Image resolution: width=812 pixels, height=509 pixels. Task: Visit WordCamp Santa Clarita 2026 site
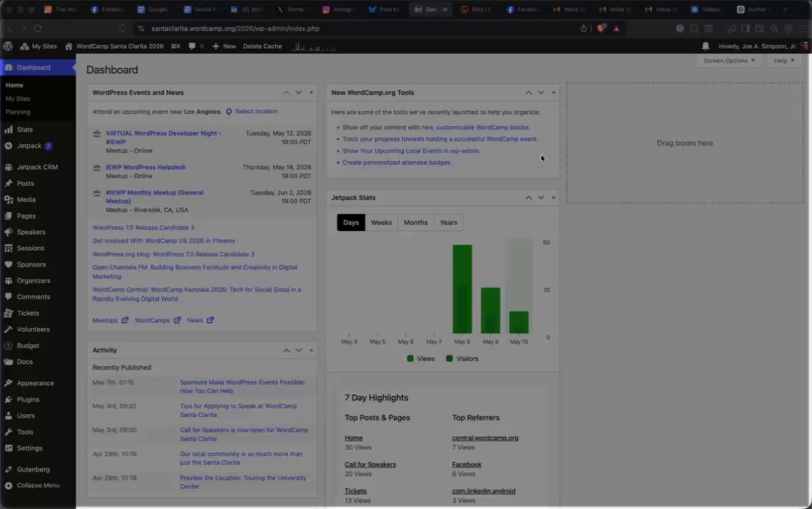[x=115, y=46]
